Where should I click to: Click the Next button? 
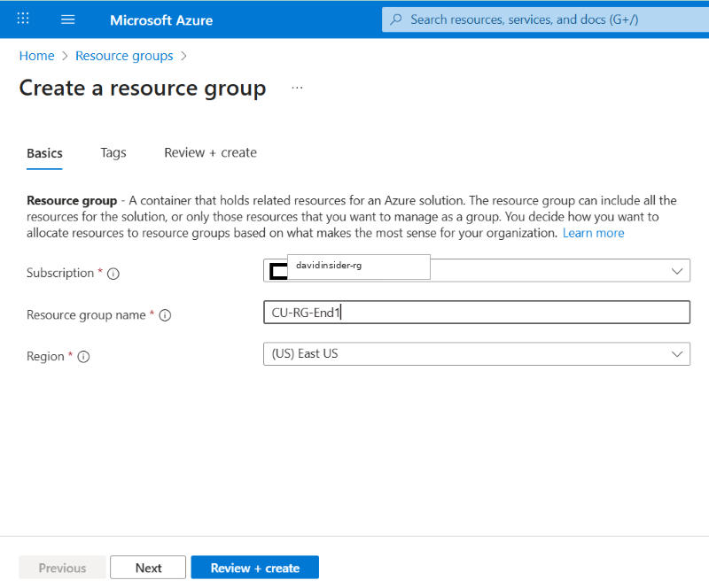coord(148,568)
